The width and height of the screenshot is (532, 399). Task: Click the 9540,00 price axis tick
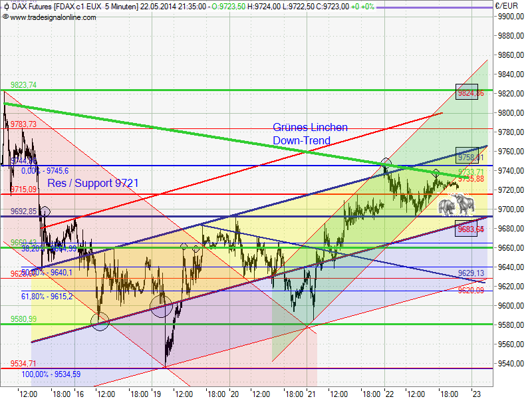tap(511, 364)
